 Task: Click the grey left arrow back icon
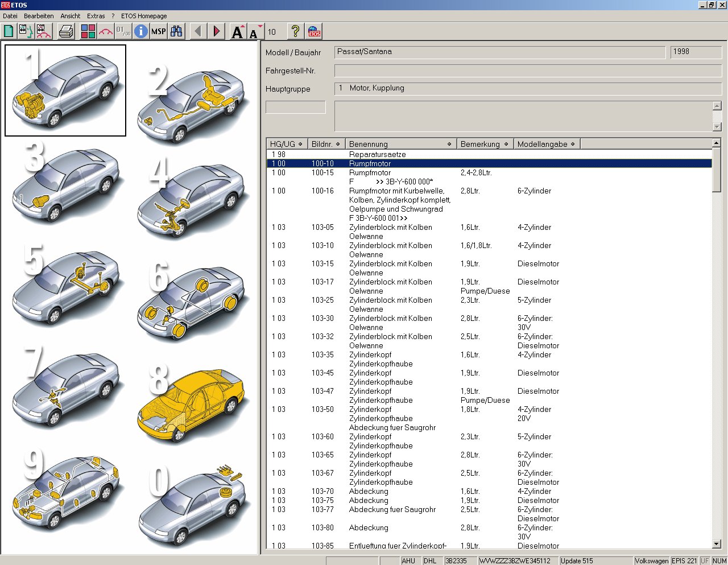tap(198, 31)
